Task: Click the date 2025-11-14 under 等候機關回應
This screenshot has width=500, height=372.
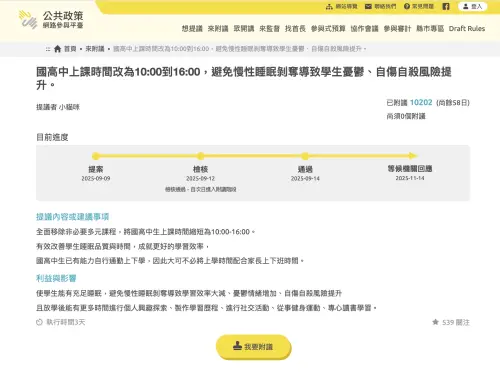Action: coord(410,178)
